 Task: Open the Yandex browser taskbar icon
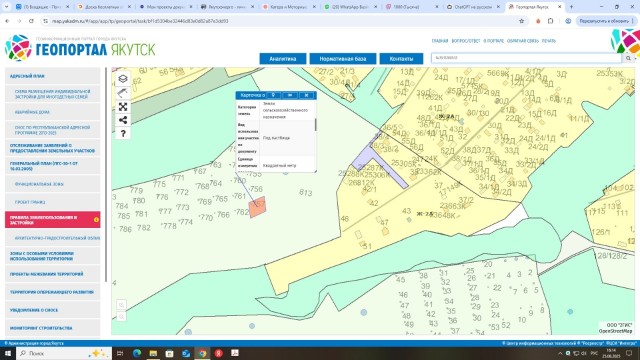[219, 353]
